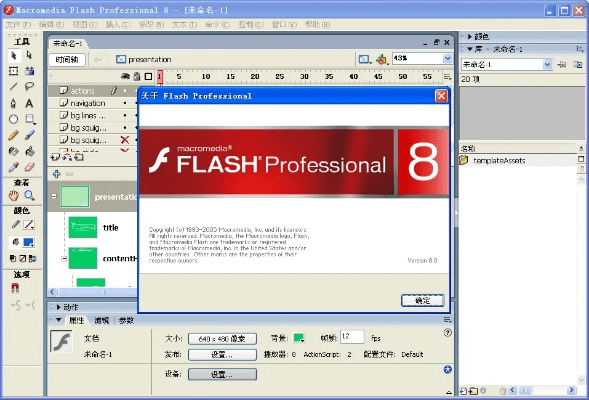Hide the navigation layer visibility dot

(x=125, y=103)
